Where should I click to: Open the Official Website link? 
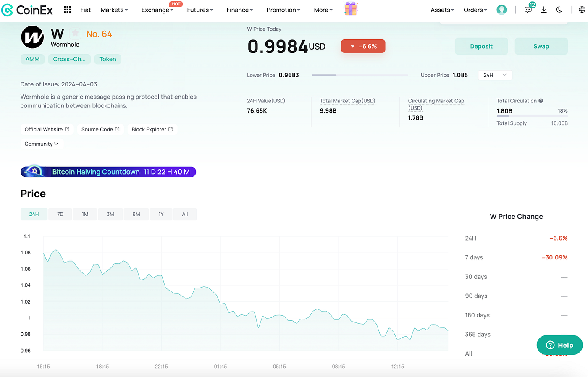(47, 129)
